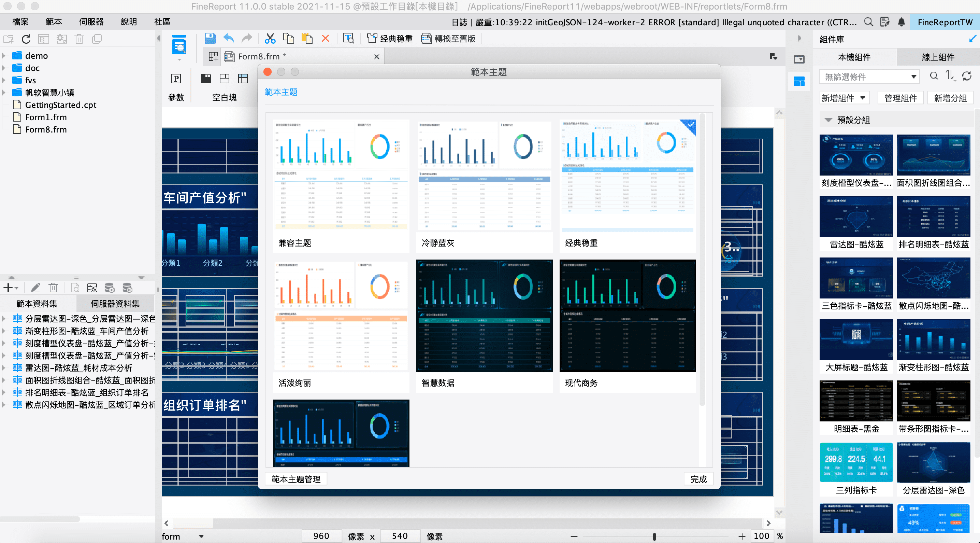Image resolution: width=980 pixels, height=543 pixels.
Task: Click the Redo arrow icon
Action: point(247,39)
